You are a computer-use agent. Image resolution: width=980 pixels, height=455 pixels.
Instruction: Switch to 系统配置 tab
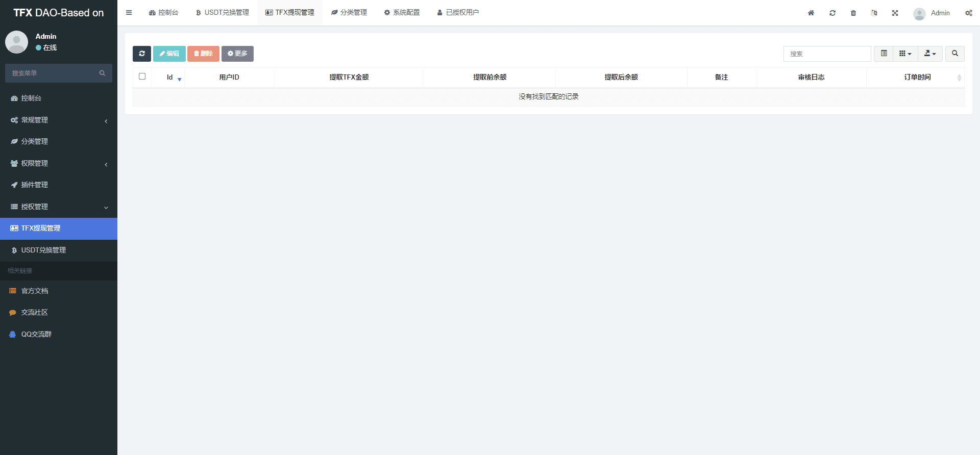point(402,13)
